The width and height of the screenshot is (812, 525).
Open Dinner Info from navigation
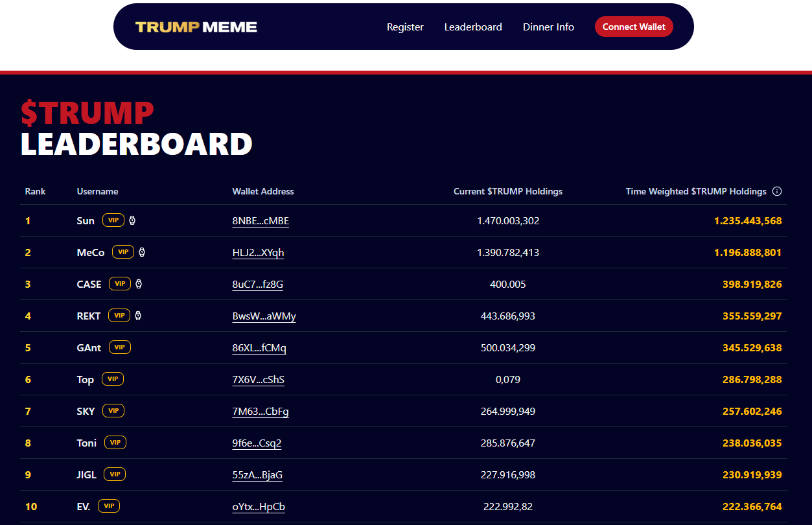point(548,27)
